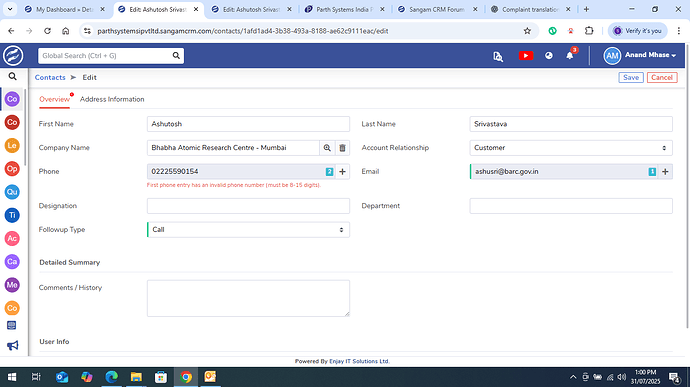Switch to the Address Information tab
The height and width of the screenshot is (387, 690).
[x=112, y=100]
